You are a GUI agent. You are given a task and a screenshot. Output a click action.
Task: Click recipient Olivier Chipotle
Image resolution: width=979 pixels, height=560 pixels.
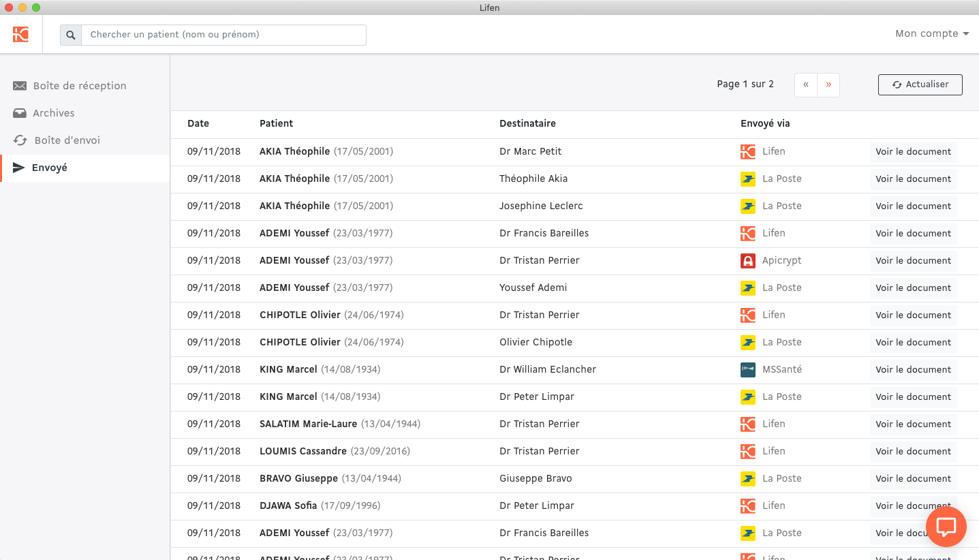tap(536, 343)
